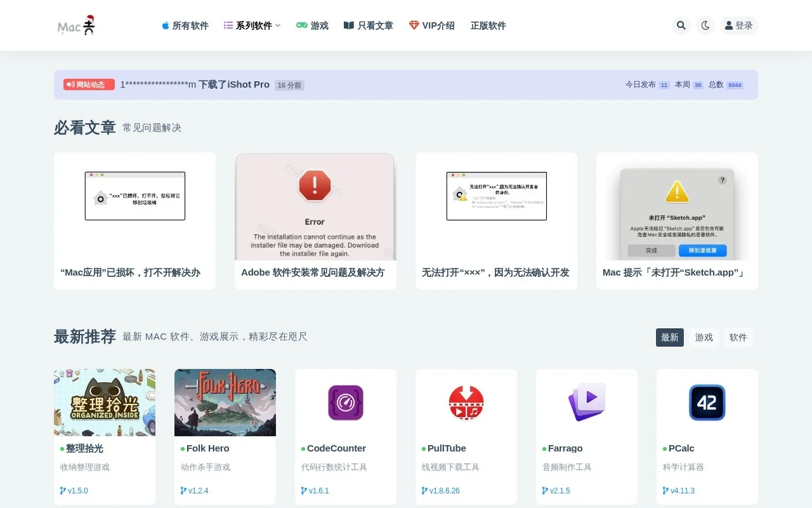Click the speaker icon on 网站动态 badge
Screen dimensions: 812x508
point(70,84)
